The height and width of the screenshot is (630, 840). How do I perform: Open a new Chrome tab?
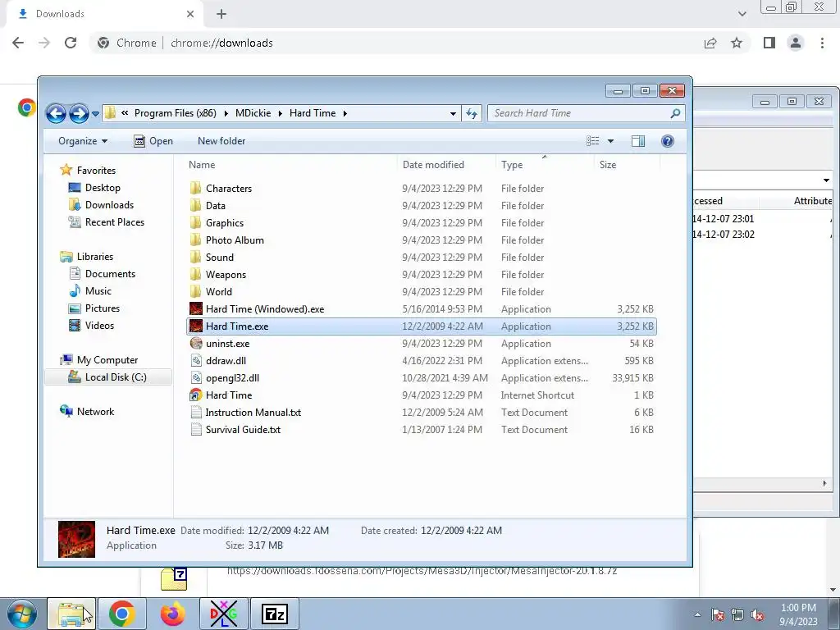[x=221, y=14]
